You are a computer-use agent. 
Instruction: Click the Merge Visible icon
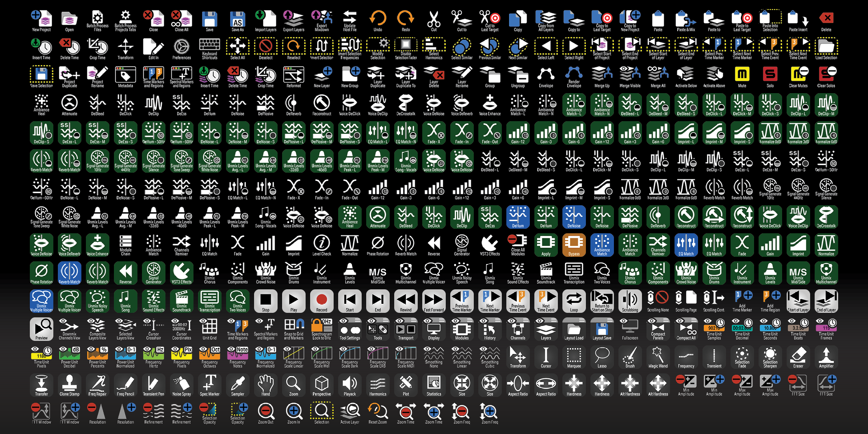tap(630, 77)
